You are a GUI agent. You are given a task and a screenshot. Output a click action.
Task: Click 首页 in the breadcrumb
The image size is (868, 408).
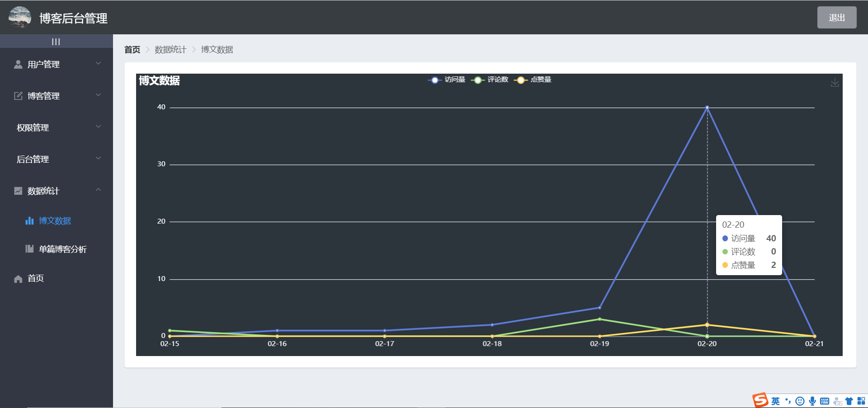pyautogui.click(x=132, y=50)
